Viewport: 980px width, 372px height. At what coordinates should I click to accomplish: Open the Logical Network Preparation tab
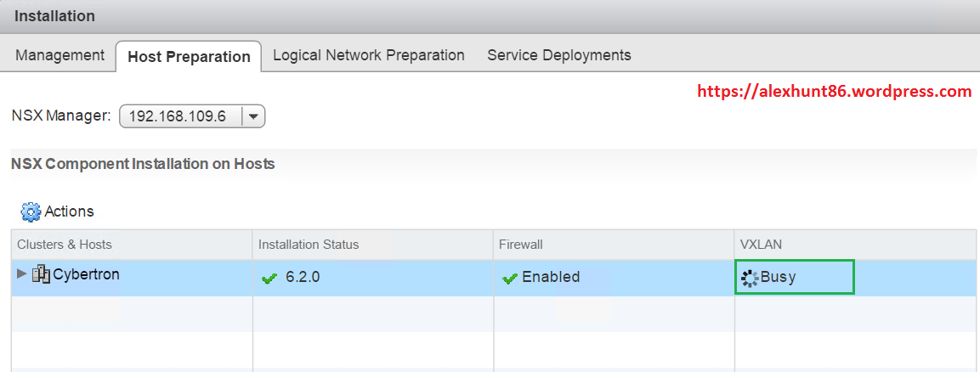pyautogui.click(x=368, y=55)
